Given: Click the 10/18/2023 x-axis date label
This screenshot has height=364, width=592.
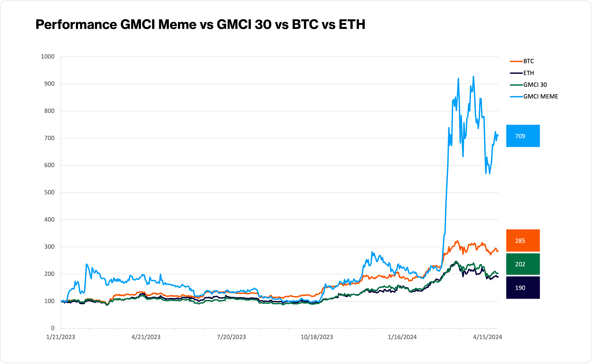Looking at the screenshot, I should point(317,337).
